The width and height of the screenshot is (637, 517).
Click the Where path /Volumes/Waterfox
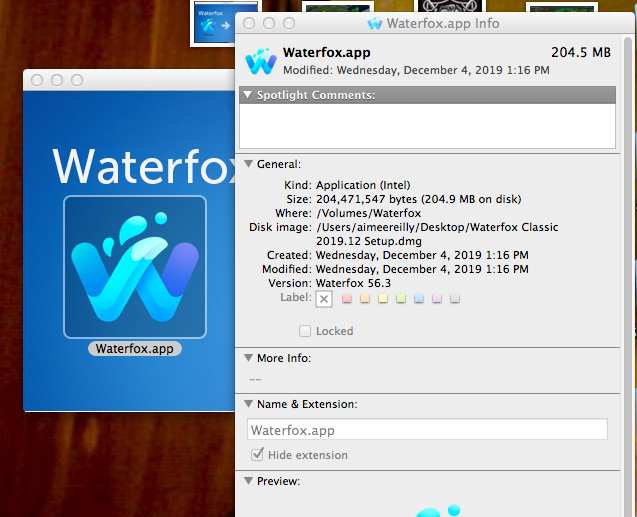pyautogui.click(x=368, y=213)
